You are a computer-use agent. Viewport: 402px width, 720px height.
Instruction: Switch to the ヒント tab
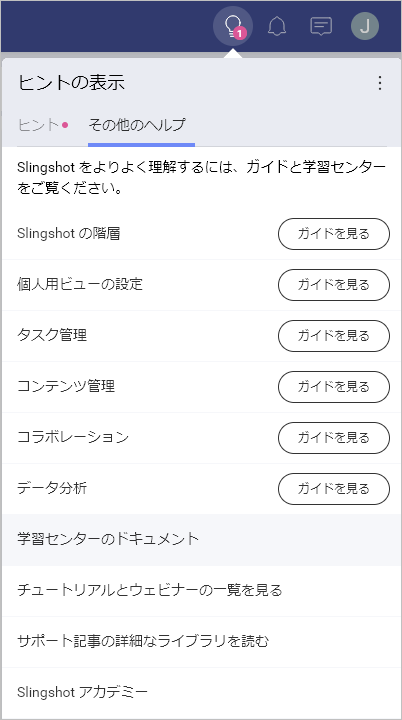pos(43,125)
